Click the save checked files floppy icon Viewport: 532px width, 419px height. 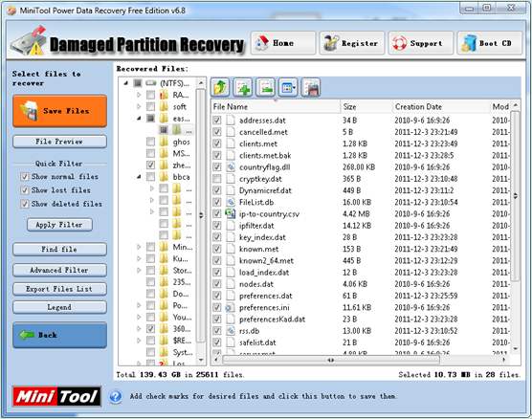pyautogui.click(x=310, y=88)
